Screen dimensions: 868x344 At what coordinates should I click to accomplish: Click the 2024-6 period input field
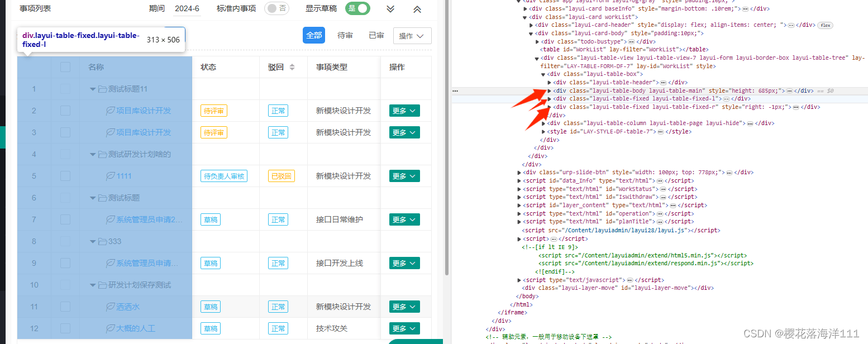pos(187,8)
